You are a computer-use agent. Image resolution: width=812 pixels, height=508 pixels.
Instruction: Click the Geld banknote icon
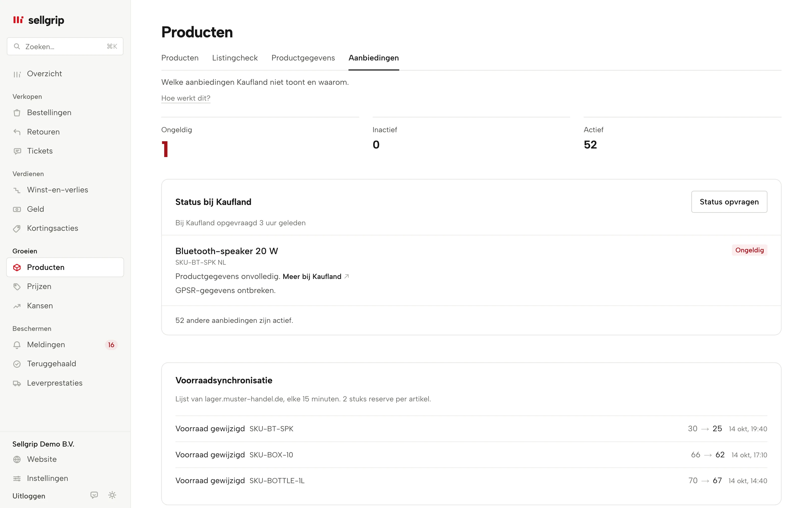(x=17, y=209)
